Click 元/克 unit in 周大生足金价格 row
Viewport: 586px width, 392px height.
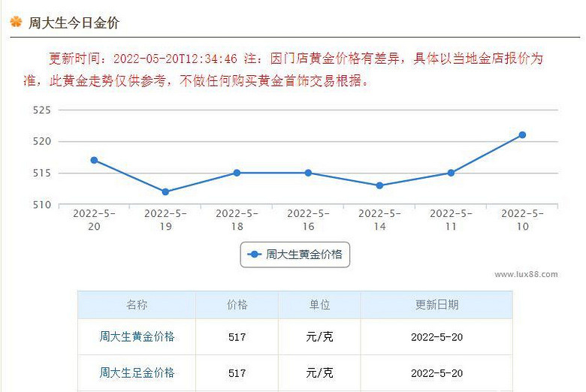click(x=319, y=372)
